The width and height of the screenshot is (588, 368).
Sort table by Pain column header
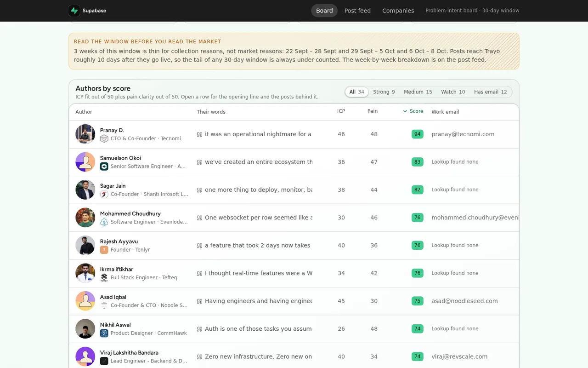373,111
